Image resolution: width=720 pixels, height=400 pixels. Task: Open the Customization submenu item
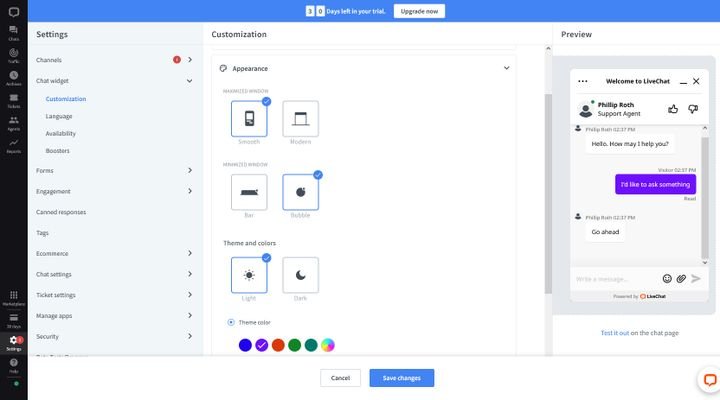click(66, 99)
